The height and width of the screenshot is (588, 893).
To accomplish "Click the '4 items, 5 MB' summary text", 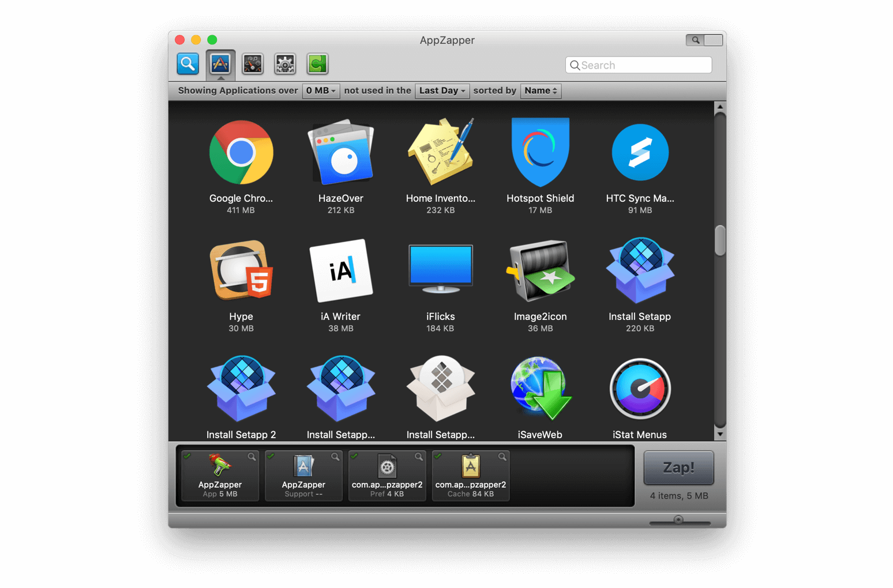I will [679, 496].
